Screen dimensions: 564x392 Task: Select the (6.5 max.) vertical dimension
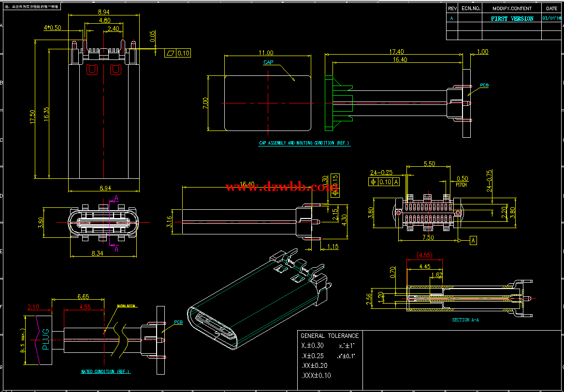coord(22,341)
